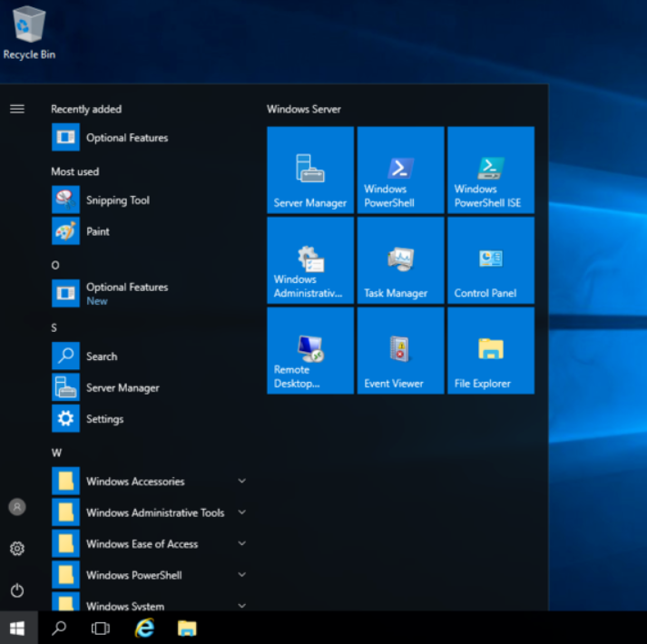Open the Control Panel tile
Viewport: 647px width, 644px height.
point(491,260)
